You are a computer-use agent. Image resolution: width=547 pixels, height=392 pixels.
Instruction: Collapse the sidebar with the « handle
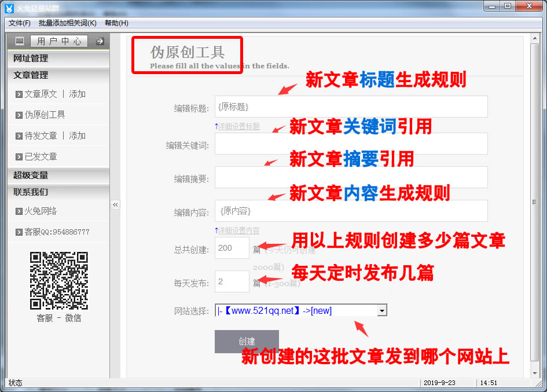point(115,204)
